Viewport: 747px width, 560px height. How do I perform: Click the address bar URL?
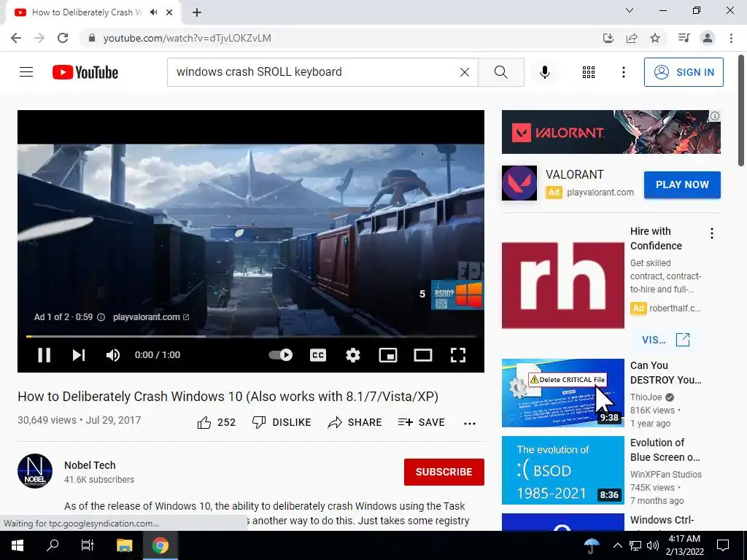pos(187,38)
